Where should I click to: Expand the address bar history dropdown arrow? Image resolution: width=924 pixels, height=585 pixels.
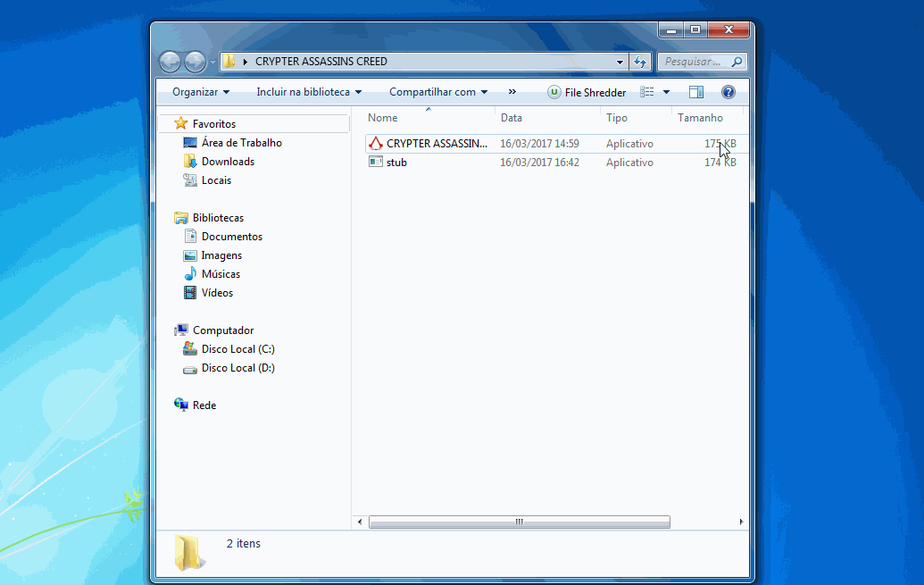coord(620,62)
